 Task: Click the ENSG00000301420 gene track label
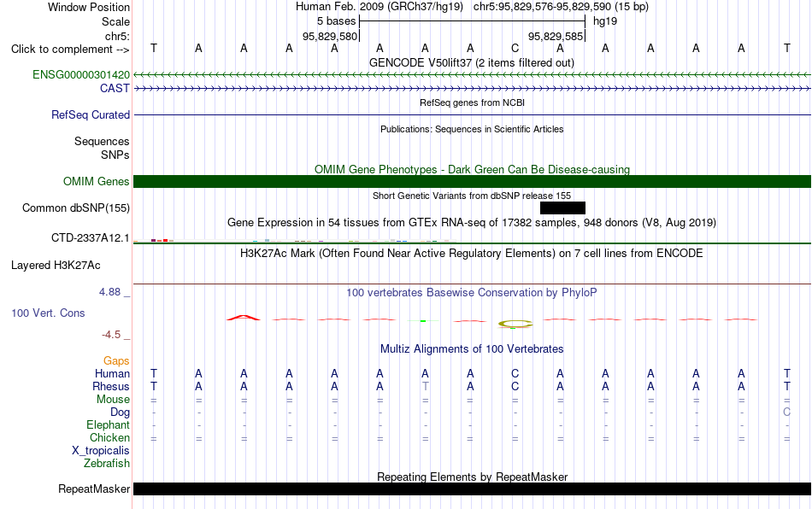coord(81,75)
